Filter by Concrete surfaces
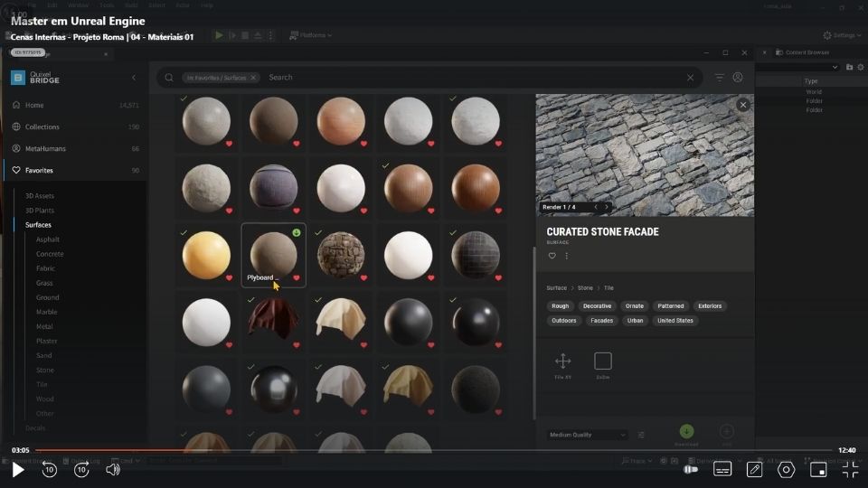The width and height of the screenshot is (868, 488). pos(50,254)
